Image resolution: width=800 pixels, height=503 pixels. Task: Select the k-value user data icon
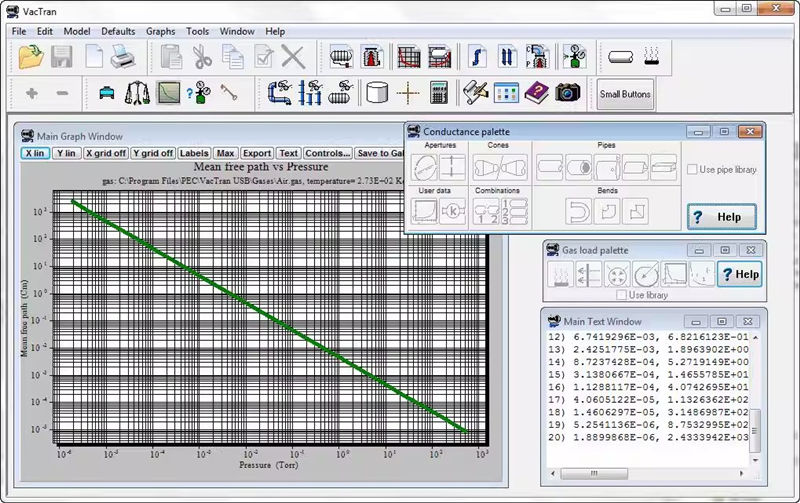pyautogui.click(x=452, y=211)
